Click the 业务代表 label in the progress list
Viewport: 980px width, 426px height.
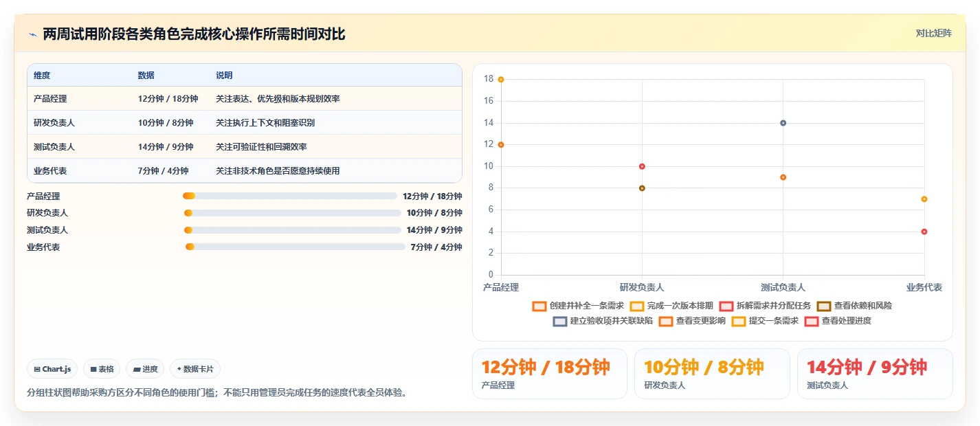point(43,247)
